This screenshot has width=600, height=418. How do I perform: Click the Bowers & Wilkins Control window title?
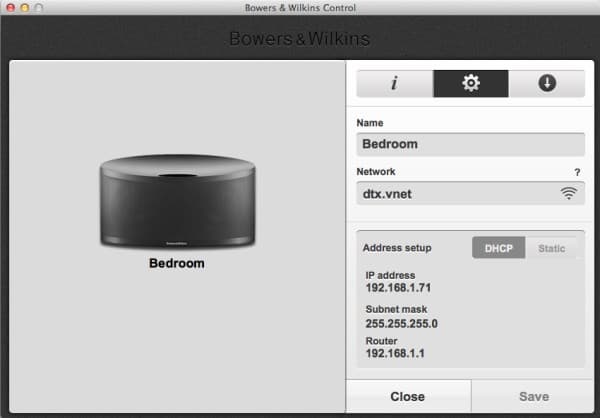click(300, 8)
